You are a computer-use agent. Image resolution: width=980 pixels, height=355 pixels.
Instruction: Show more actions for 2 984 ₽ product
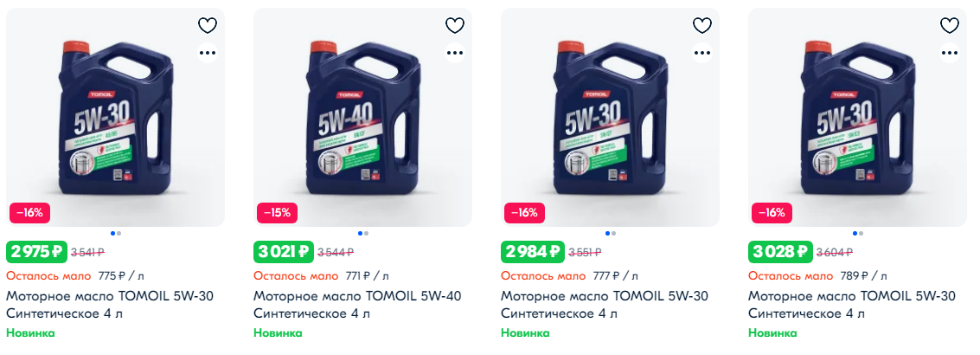[x=702, y=53]
